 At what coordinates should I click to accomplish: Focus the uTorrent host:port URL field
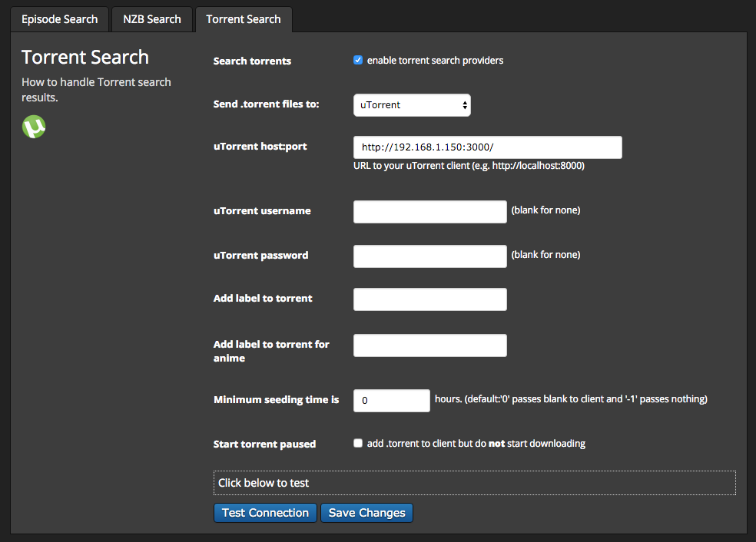(487, 147)
